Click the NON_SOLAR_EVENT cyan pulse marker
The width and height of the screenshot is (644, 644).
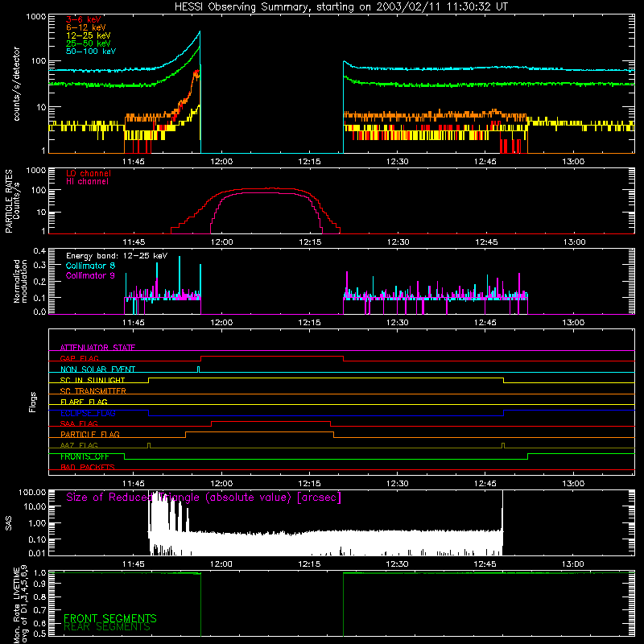[198, 369]
